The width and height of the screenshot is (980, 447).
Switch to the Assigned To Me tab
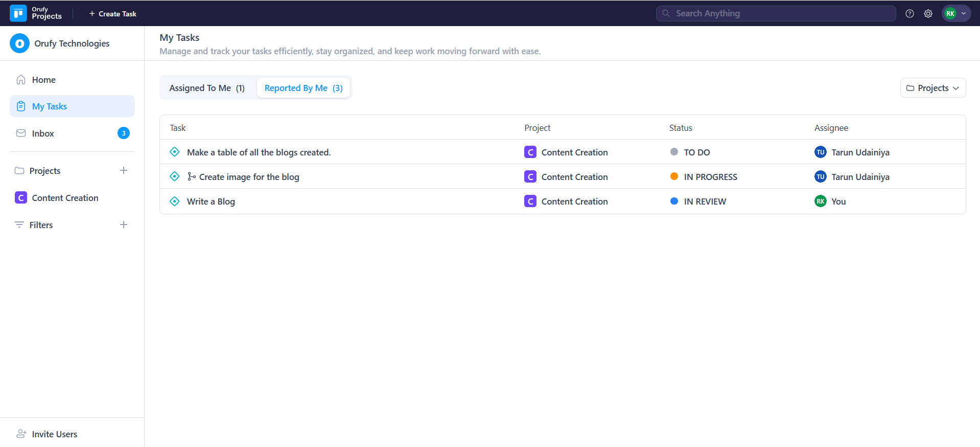[x=207, y=88]
